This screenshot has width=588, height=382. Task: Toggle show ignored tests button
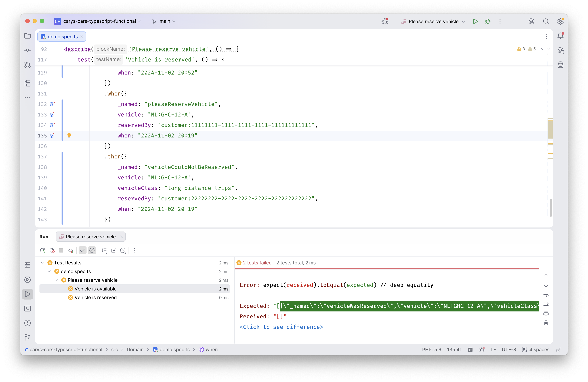(92, 251)
